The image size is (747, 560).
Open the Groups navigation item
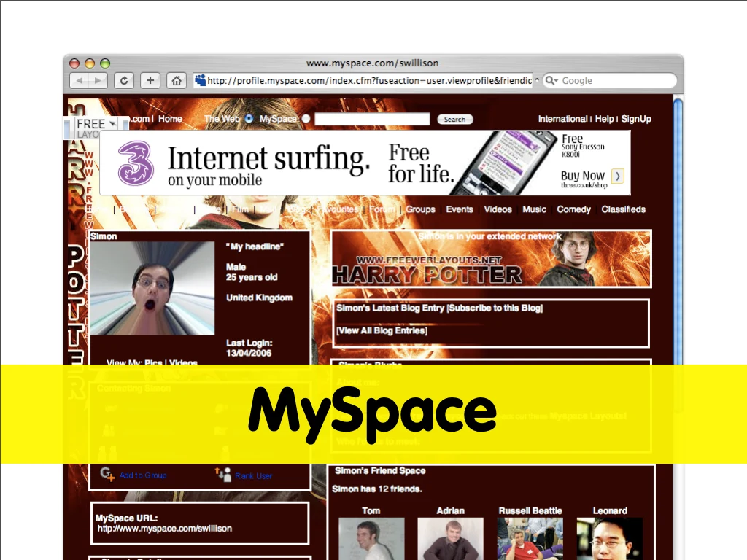coord(420,209)
